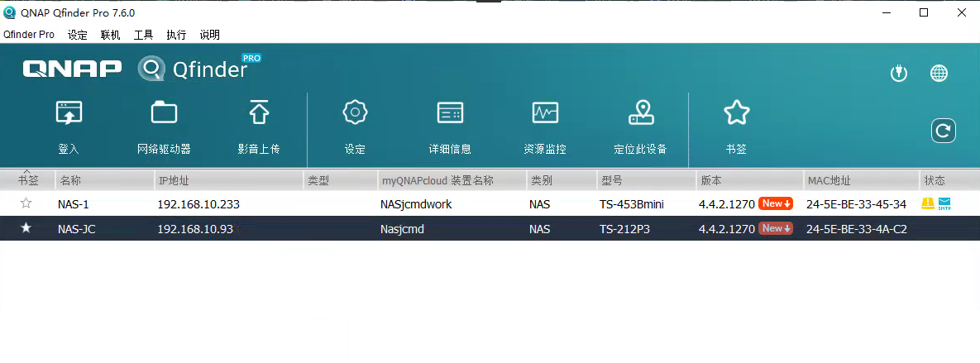
Task: Click the Login (登入) toolbar icon
Action: coord(69,113)
